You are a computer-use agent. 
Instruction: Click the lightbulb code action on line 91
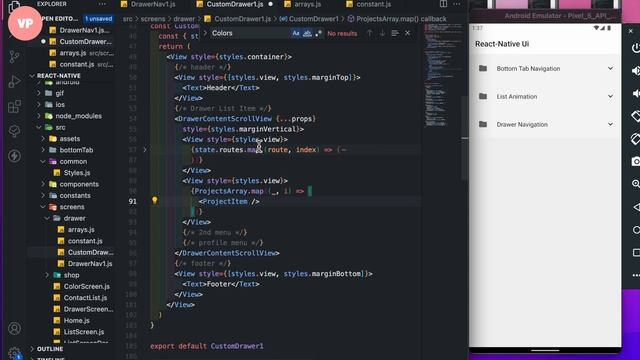[x=155, y=200]
